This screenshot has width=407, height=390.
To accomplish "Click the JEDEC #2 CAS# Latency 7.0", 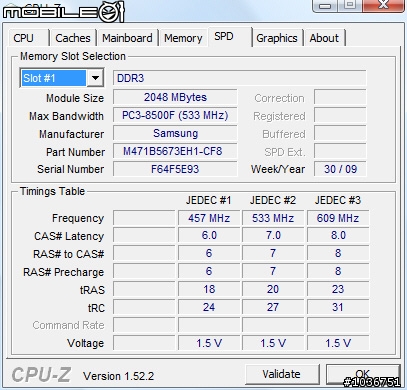I will [x=273, y=235].
